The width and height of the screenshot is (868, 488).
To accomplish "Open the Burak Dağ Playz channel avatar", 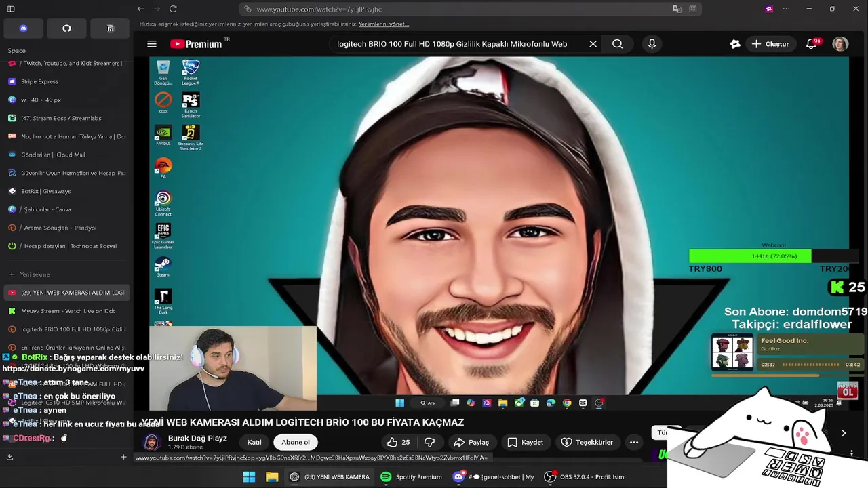I will pos(152,442).
